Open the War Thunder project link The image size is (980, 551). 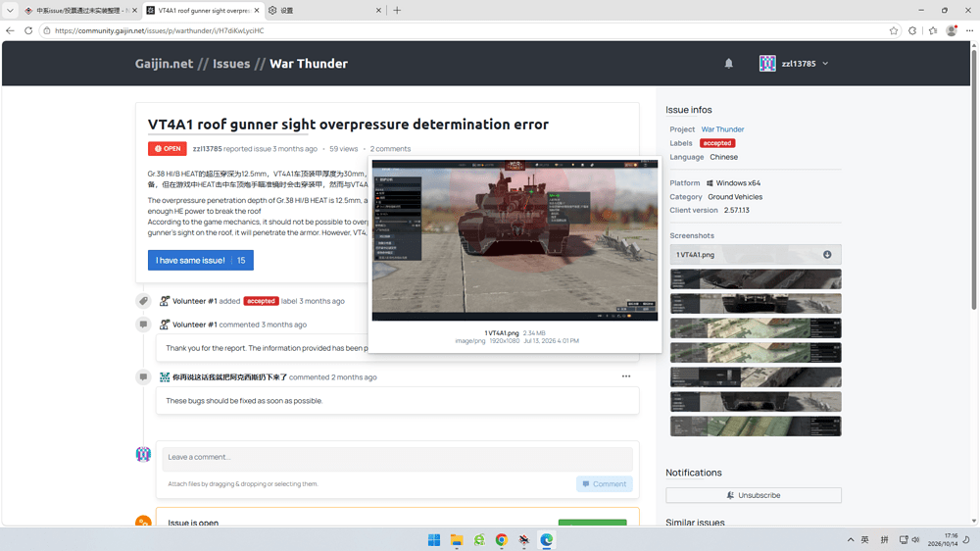(722, 129)
